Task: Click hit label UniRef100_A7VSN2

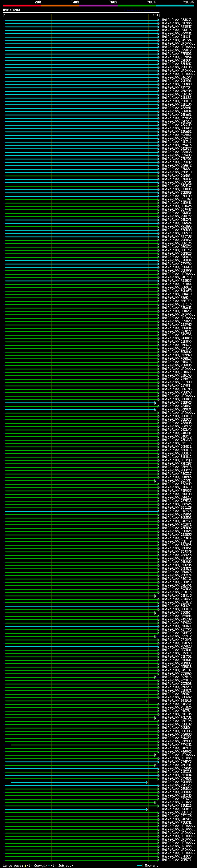Action: tap(177, 745)
